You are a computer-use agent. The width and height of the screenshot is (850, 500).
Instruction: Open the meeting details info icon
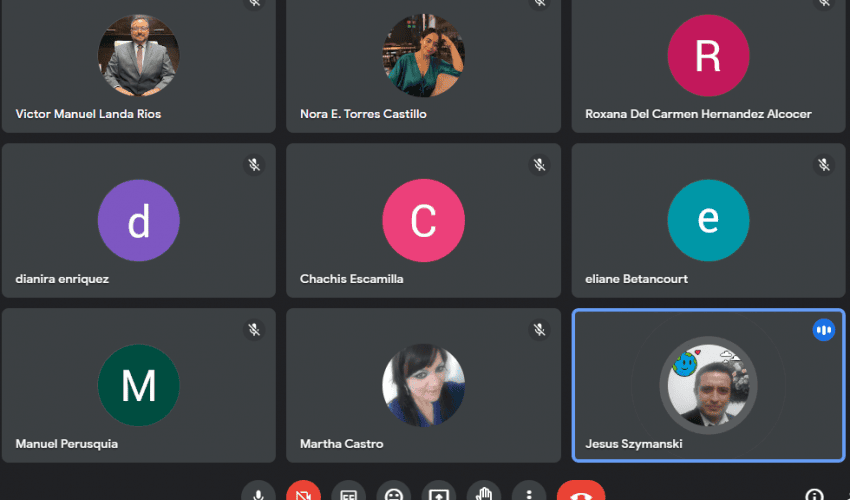(814, 494)
